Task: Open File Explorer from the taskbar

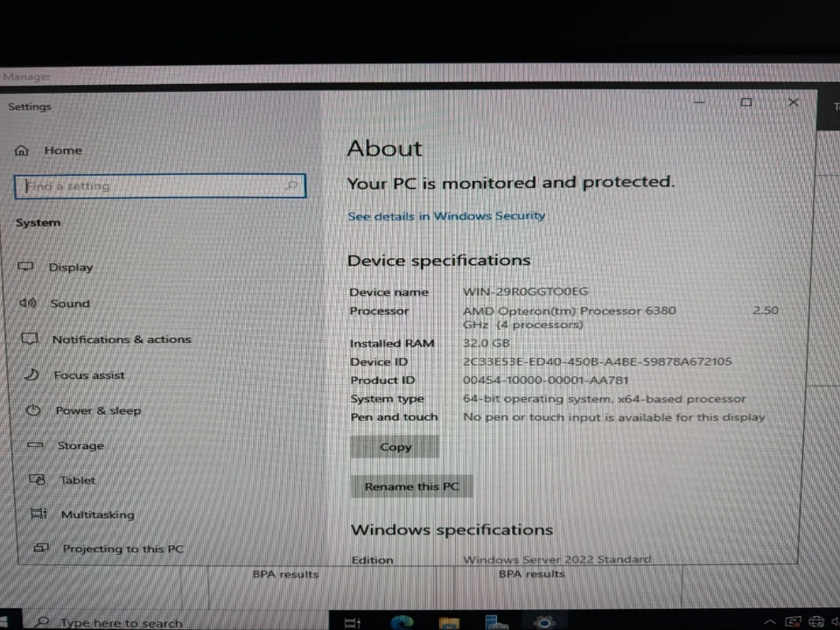Action: (x=450, y=621)
